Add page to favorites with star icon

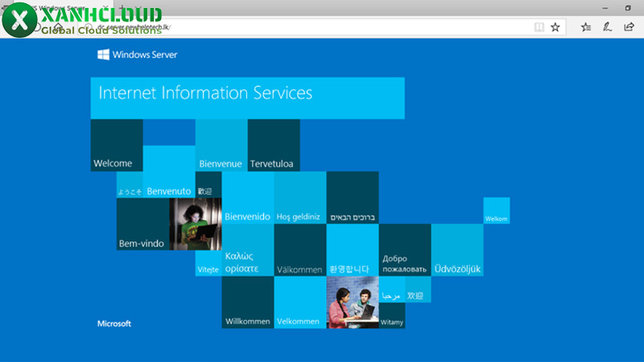[555, 27]
